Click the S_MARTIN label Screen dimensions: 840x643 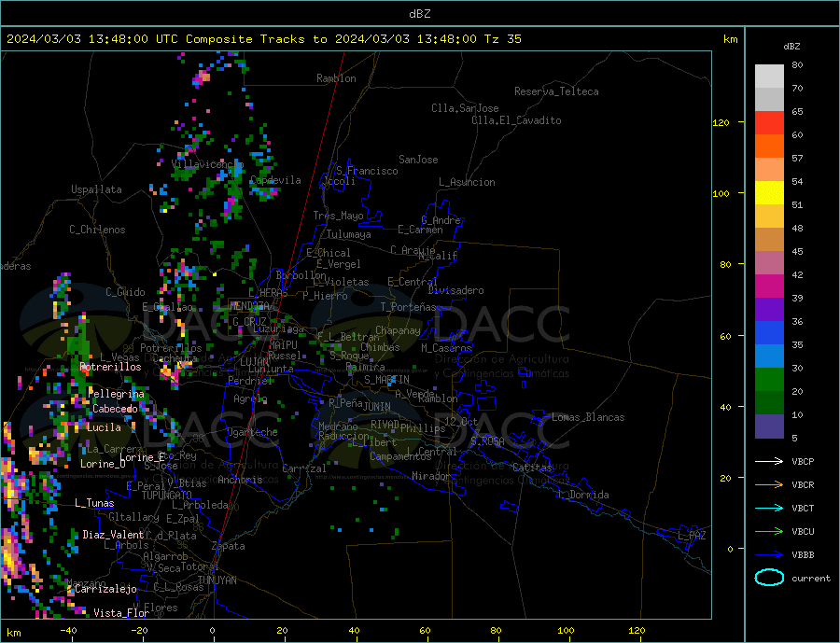[x=386, y=380]
